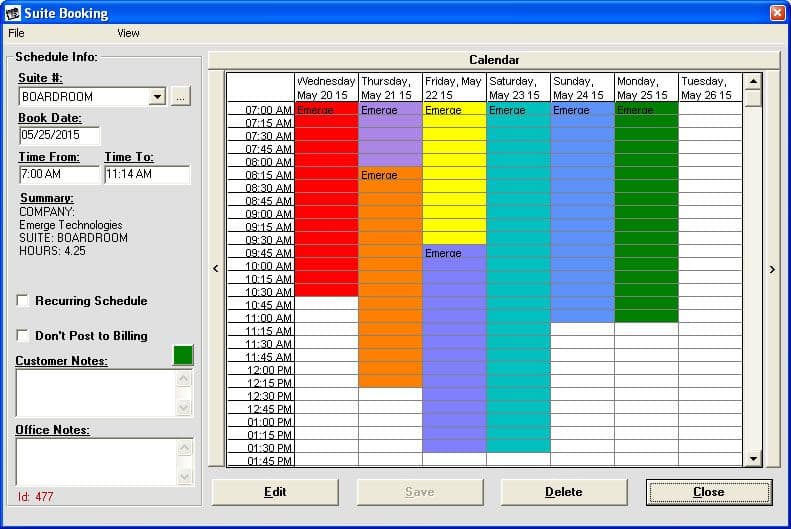Click the Summary heading label
The height and width of the screenshot is (529, 791).
click(x=46, y=198)
